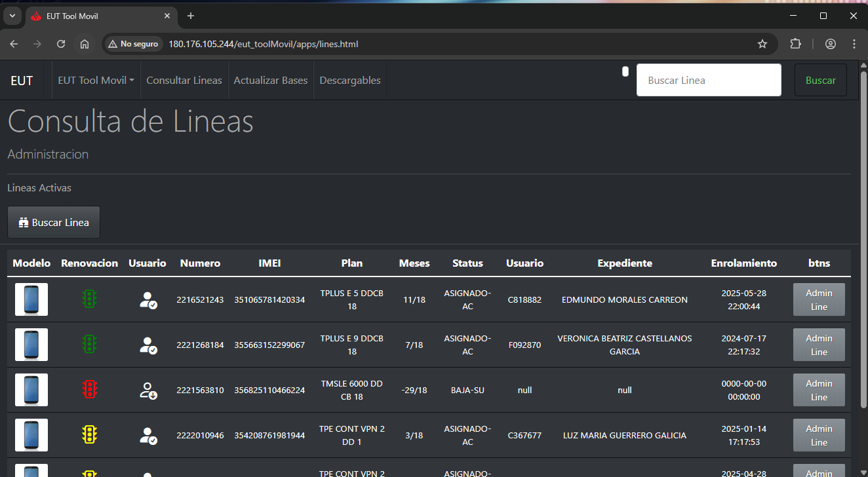Open the Consultar Lineas menu item

pyautogui.click(x=184, y=80)
